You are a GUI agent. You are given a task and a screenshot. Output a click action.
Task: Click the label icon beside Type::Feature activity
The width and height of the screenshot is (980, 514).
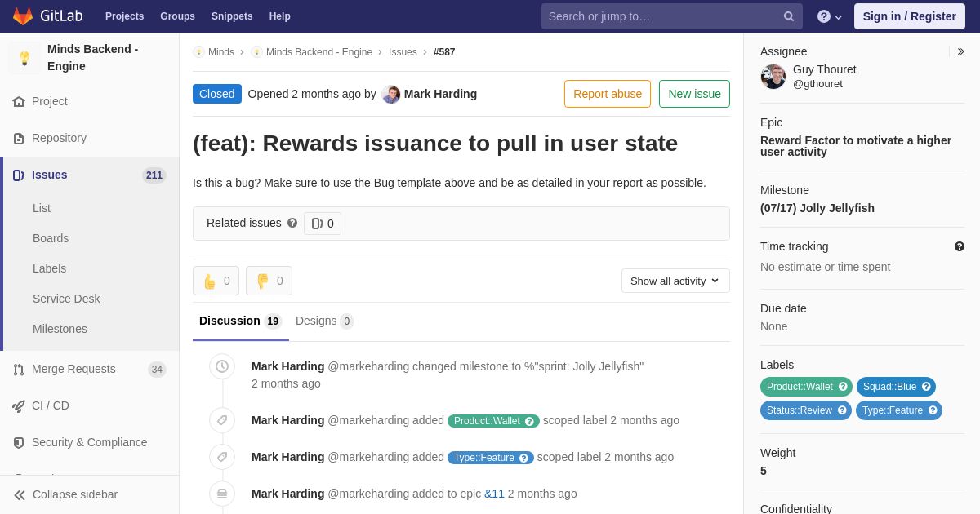pos(222,457)
